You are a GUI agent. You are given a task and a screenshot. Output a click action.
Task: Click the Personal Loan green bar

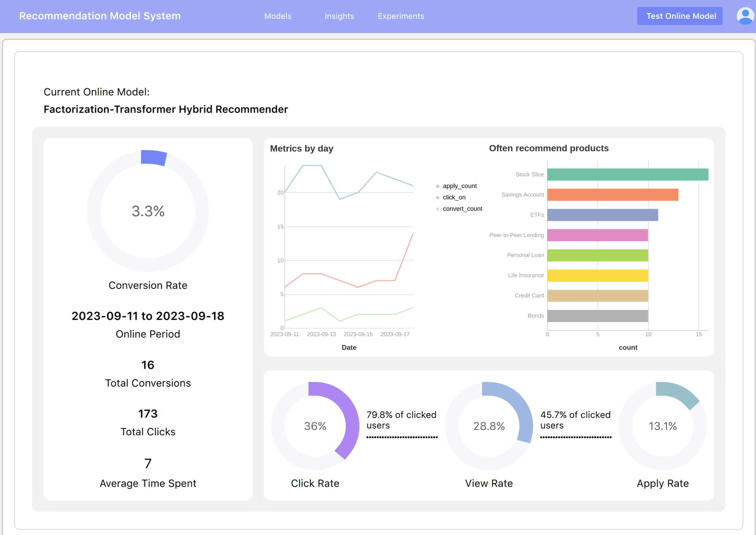pos(597,255)
